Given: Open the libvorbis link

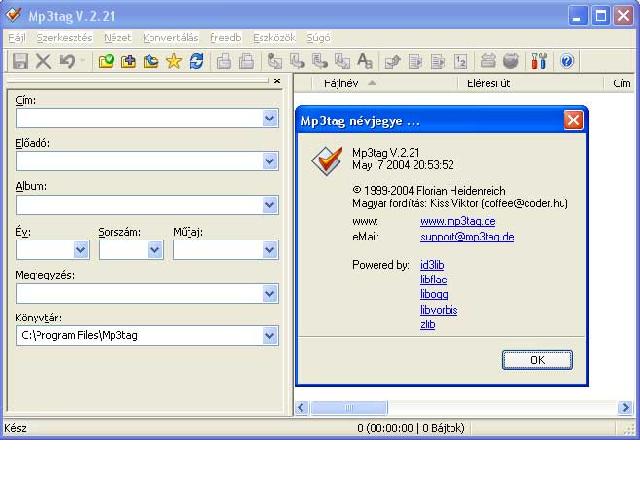Looking at the screenshot, I should tap(438, 310).
